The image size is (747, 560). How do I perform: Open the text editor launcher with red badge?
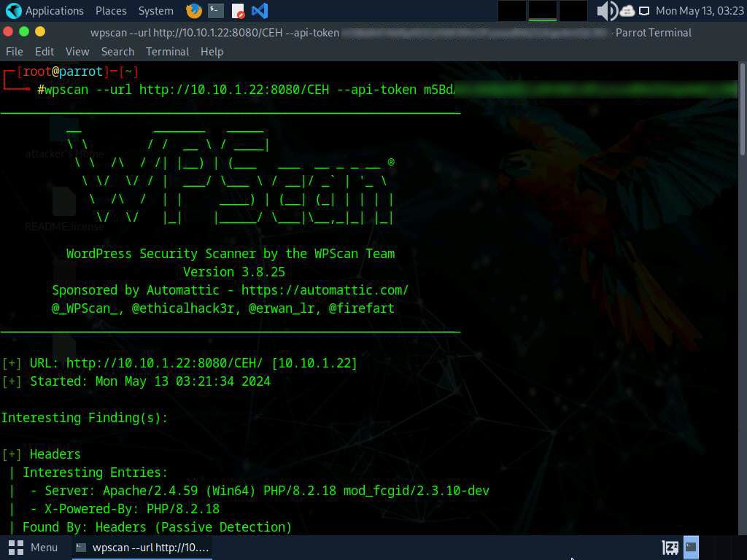pos(238,11)
